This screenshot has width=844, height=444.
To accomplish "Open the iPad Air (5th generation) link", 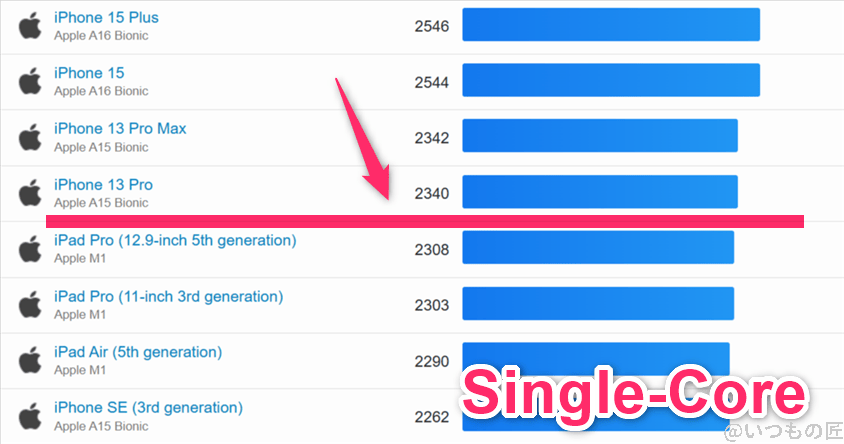I will click(x=138, y=352).
